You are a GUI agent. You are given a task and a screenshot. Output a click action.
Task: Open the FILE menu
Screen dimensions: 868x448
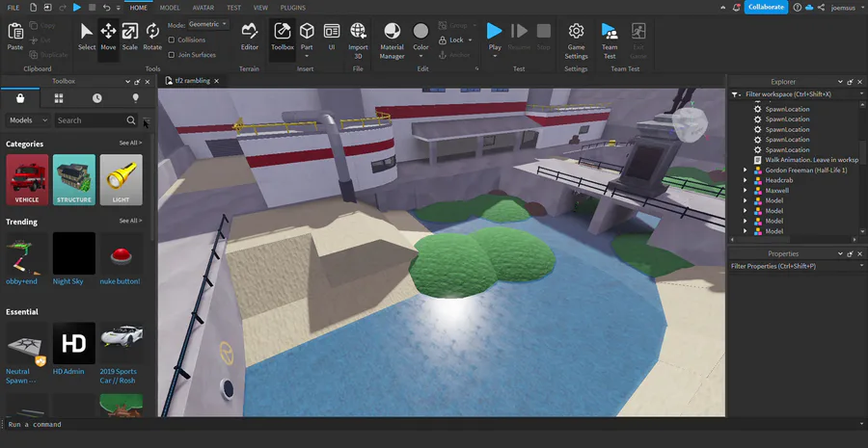(14, 8)
